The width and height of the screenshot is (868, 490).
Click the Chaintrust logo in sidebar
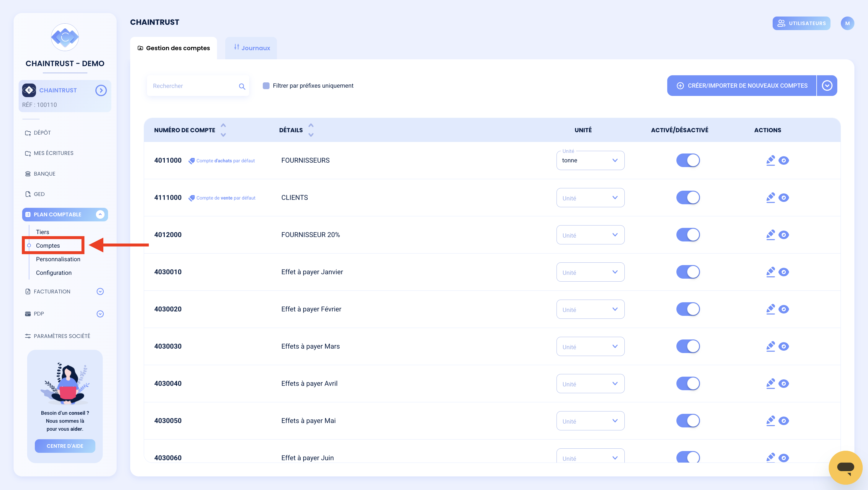tap(65, 37)
